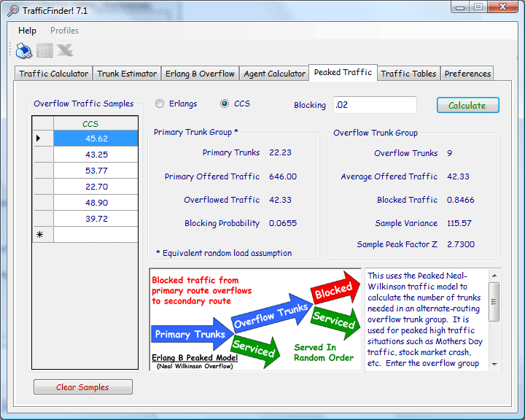525x420 pixels.
Task: Switch to the Traffic Calculator tab
Action: (53, 74)
